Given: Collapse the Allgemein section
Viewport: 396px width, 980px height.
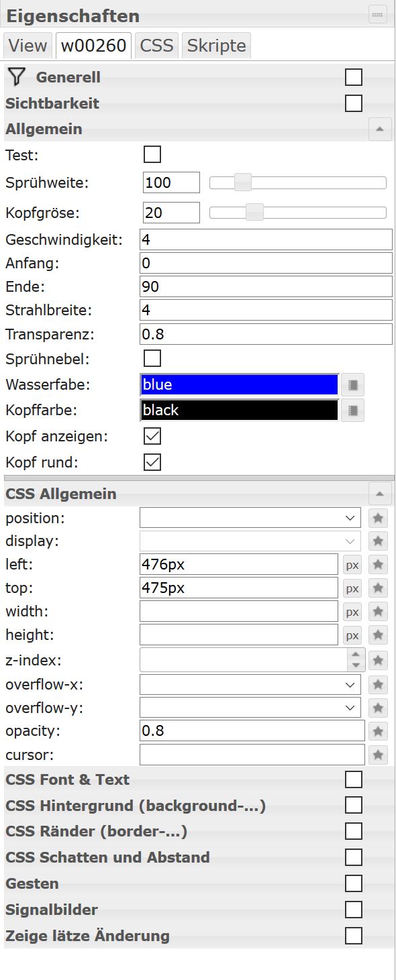Looking at the screenshot, I should pos(380,129).
